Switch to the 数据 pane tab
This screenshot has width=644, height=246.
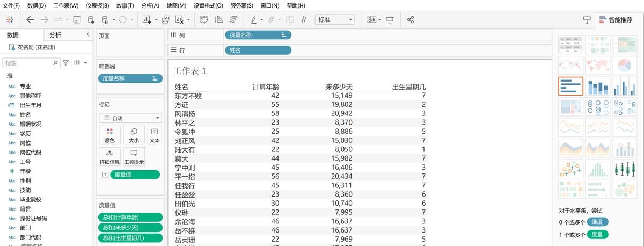[13, 35]
